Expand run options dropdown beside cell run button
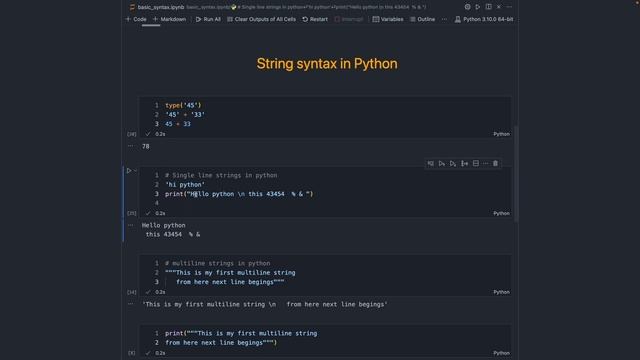The width and height of the screenshot is (640, 360). pyautogui.click(x=135, y=171)
